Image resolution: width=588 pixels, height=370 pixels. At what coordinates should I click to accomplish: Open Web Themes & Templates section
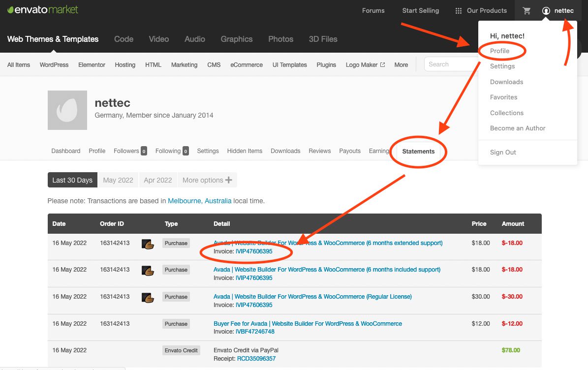click(53, 39)
